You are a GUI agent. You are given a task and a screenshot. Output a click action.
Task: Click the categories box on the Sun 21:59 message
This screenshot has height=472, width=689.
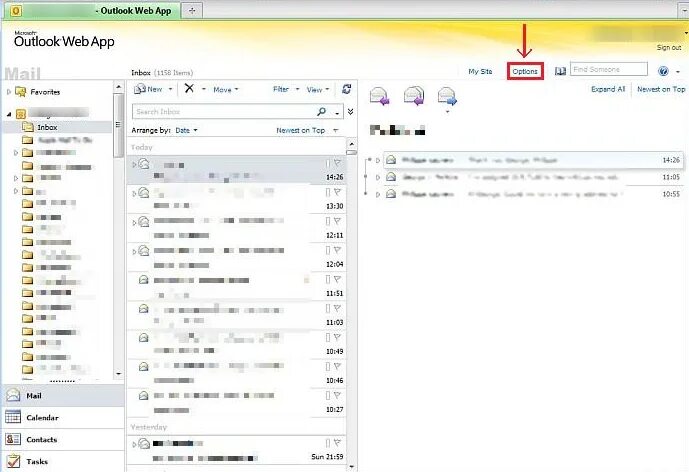(x=328, y=443)
